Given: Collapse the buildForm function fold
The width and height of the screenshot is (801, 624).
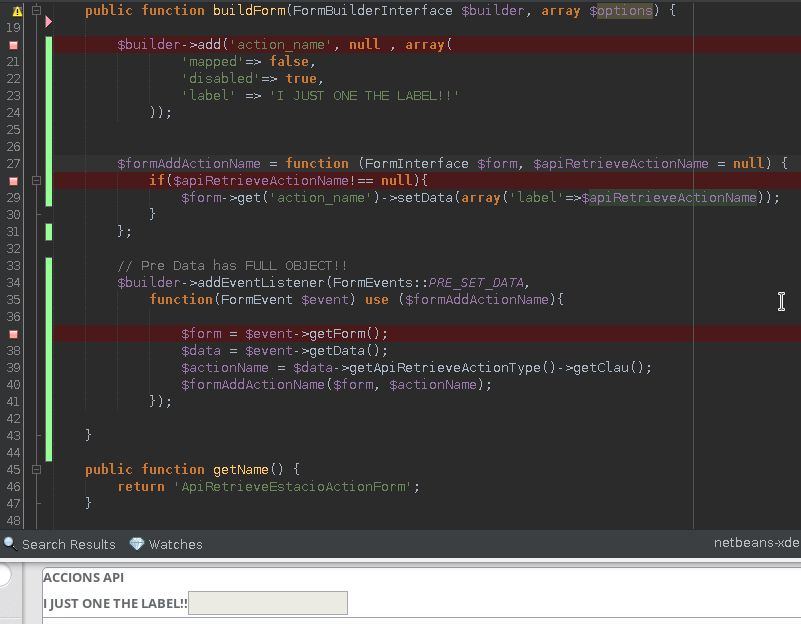Looking at the screenshot, I should pos(36,10).
